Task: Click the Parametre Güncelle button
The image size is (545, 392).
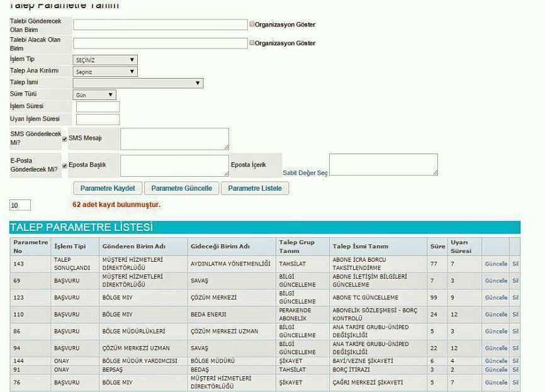Action: click(181, 188)
